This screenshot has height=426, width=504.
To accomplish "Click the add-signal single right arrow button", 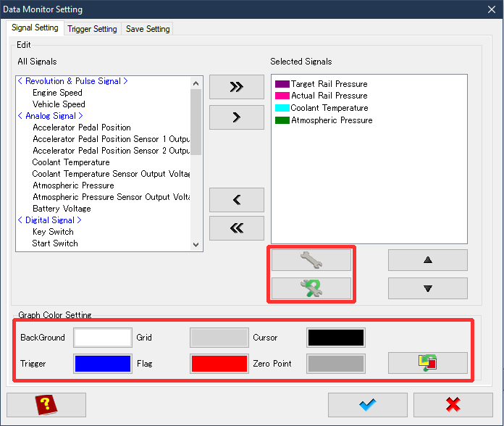I will click(237, 117).
